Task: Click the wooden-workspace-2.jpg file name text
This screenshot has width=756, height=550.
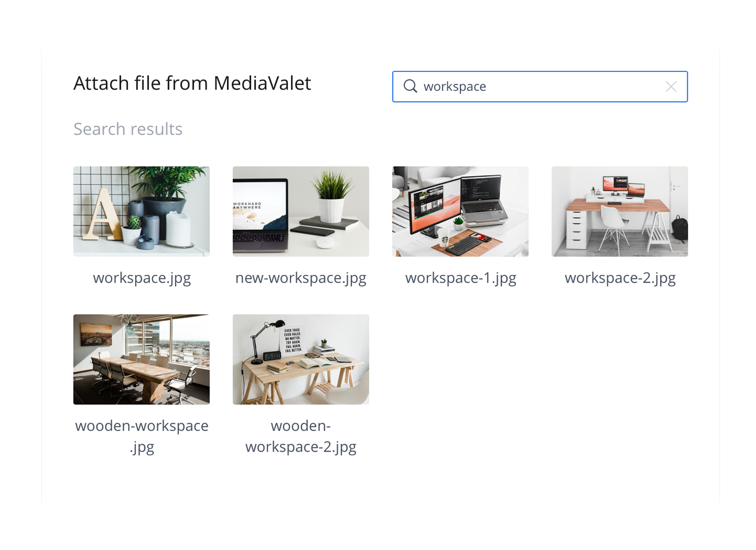Action: 301,436
